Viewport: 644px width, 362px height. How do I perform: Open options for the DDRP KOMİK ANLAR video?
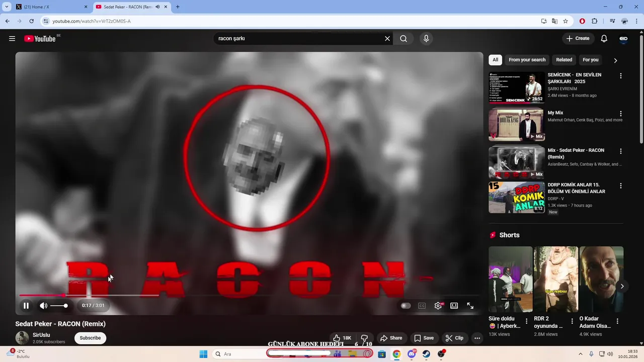621,186
